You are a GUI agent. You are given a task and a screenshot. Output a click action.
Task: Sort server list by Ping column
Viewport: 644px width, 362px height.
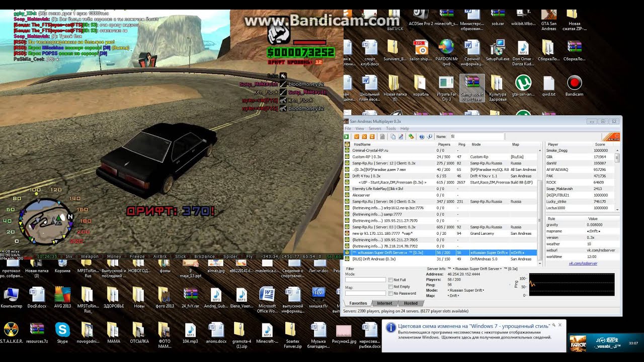(462, 144)
